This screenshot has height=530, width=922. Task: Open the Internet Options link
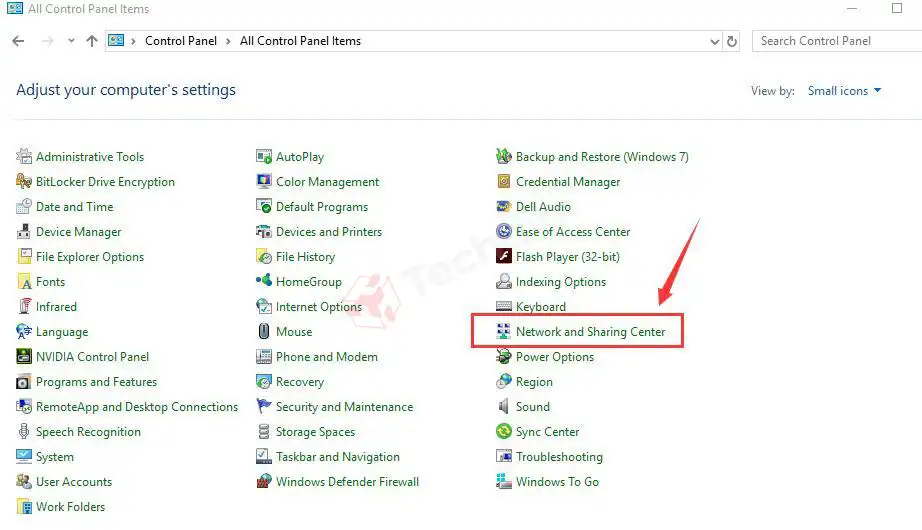[319, 306]
